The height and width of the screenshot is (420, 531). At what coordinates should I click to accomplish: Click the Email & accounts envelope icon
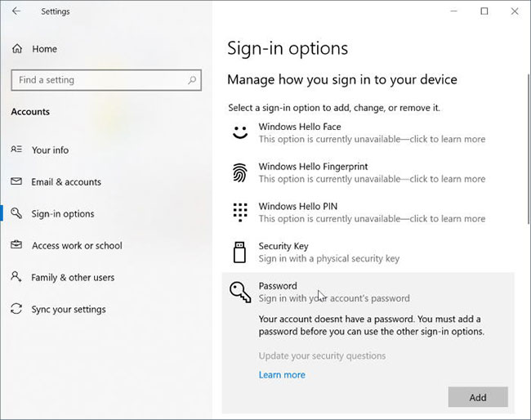pyautogui.click(x=16, y=181)
